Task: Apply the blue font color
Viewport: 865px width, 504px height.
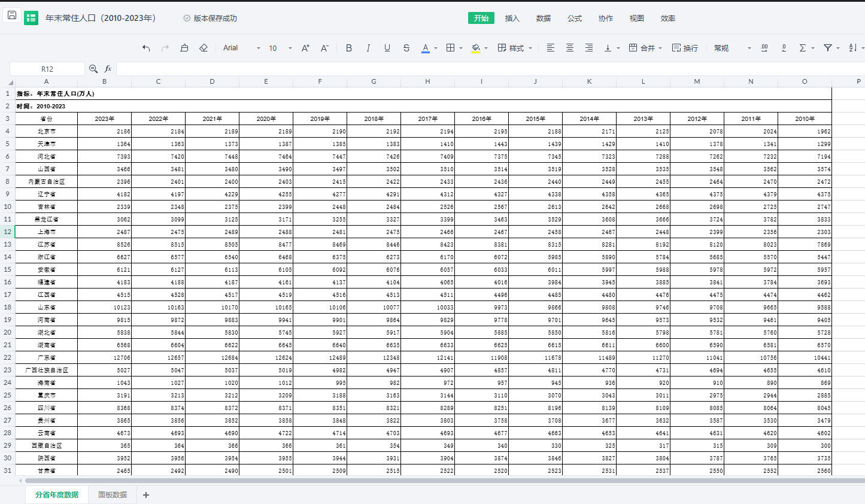Action: click(426, 48)
